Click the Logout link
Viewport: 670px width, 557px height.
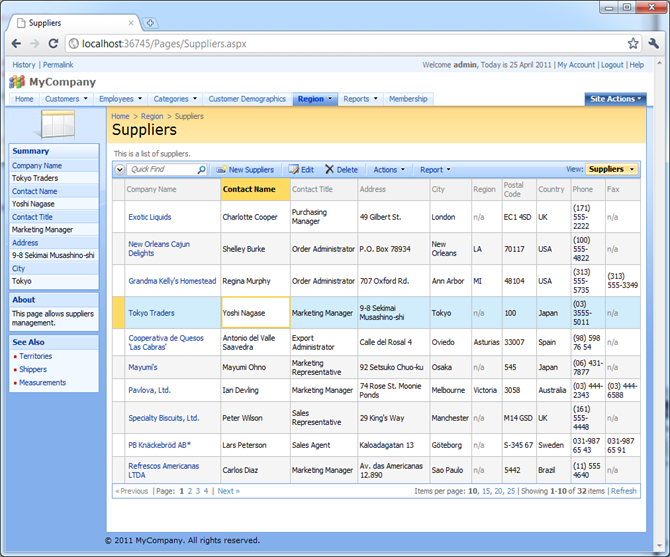click(612, 65)
